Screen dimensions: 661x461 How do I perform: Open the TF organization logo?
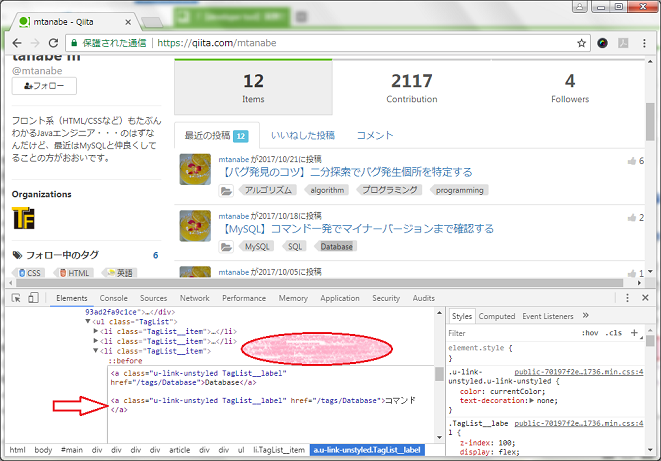coord(24,218)
